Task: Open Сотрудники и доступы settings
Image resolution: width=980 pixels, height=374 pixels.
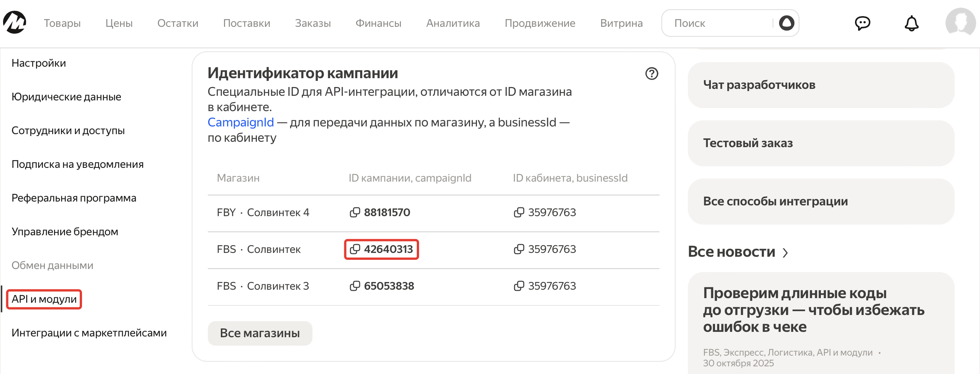Action: (68, 131)
